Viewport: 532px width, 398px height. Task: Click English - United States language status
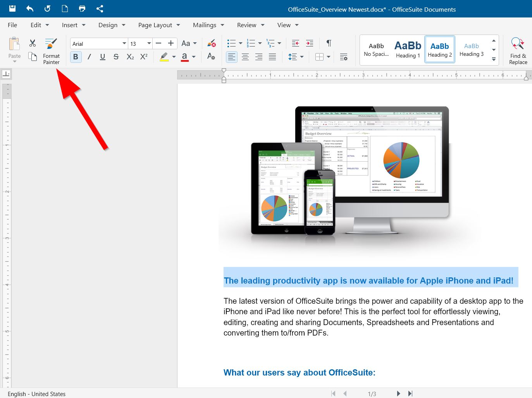point(37,394)
